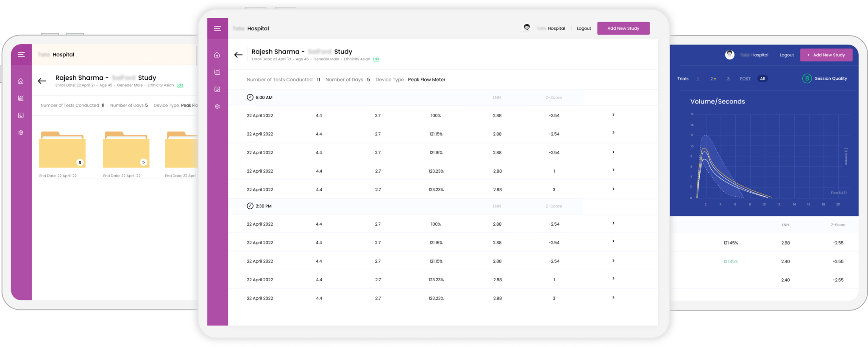Open first folder with badge 8

(x=62, y=150)
